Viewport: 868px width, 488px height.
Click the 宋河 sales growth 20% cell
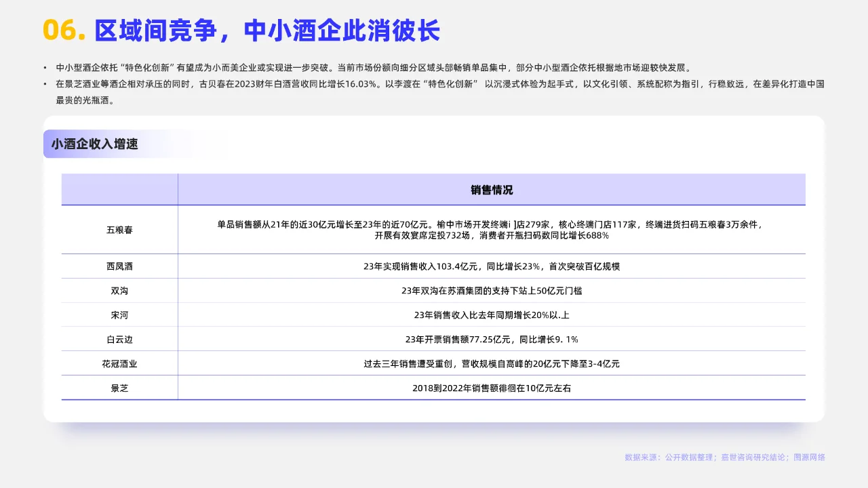coord(492,315)
